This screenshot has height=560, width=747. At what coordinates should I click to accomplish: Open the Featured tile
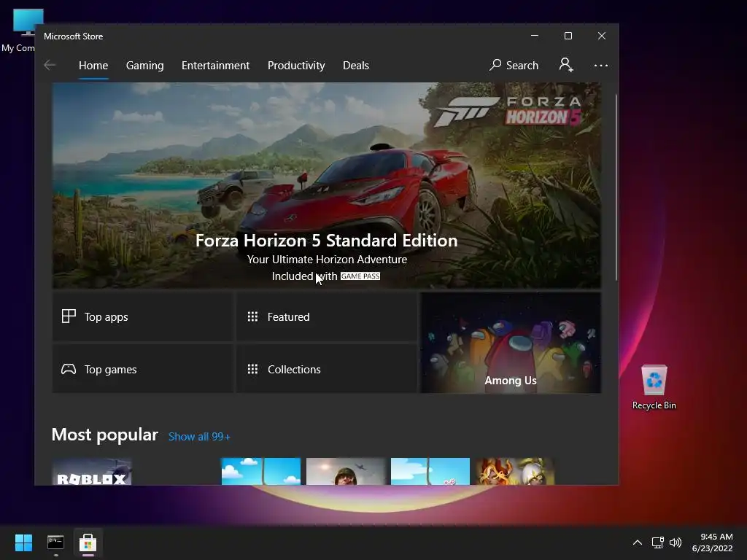point(326,316)
